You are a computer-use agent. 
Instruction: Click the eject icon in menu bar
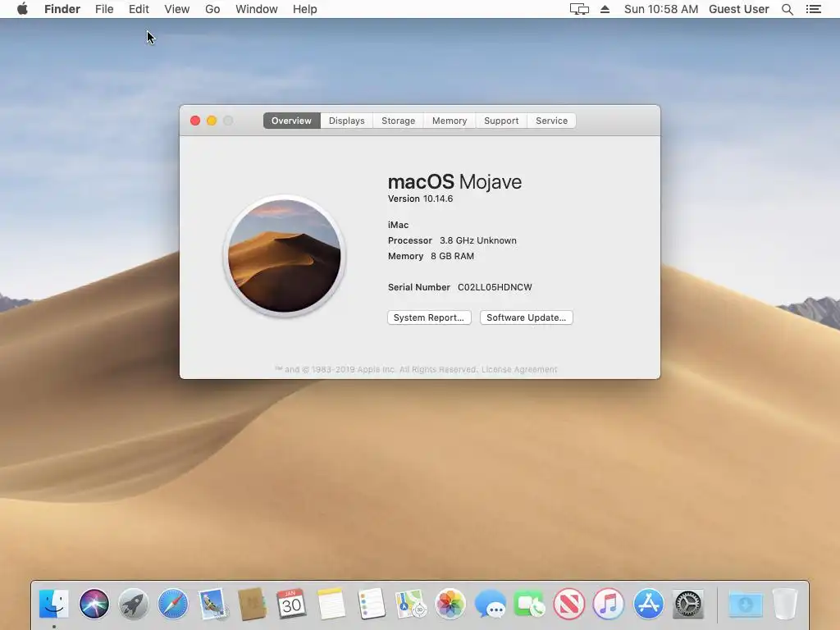click(605, 9)
